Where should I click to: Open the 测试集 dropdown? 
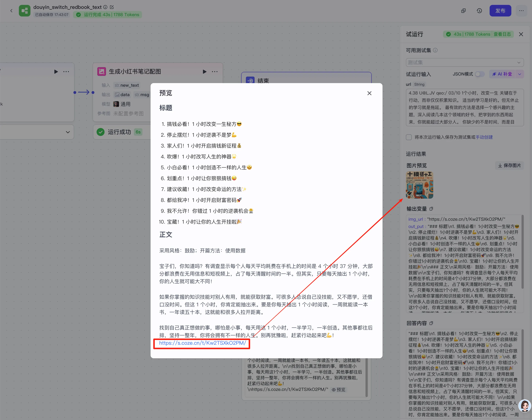[x=465, y=62]
